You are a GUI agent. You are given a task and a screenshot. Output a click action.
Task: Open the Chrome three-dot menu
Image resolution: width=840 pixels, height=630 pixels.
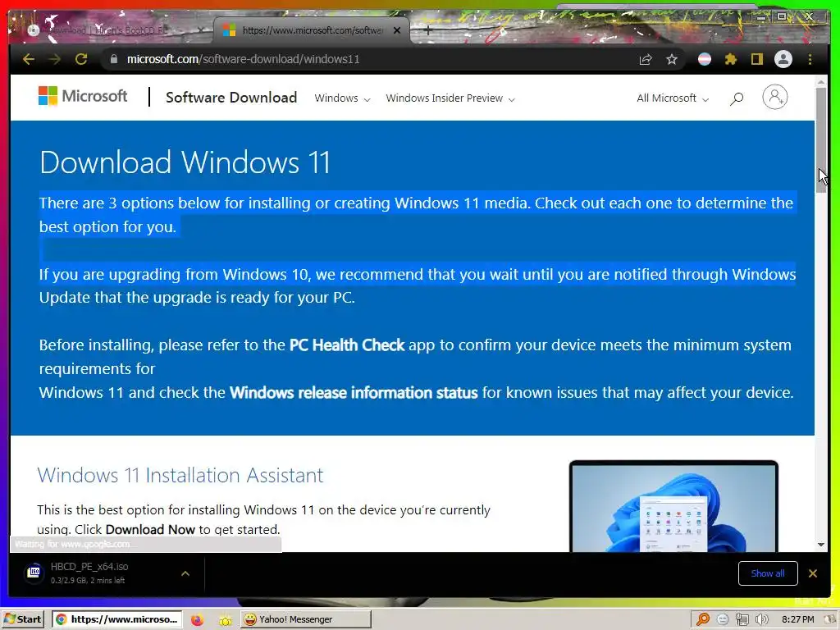(x=810, y=59)
